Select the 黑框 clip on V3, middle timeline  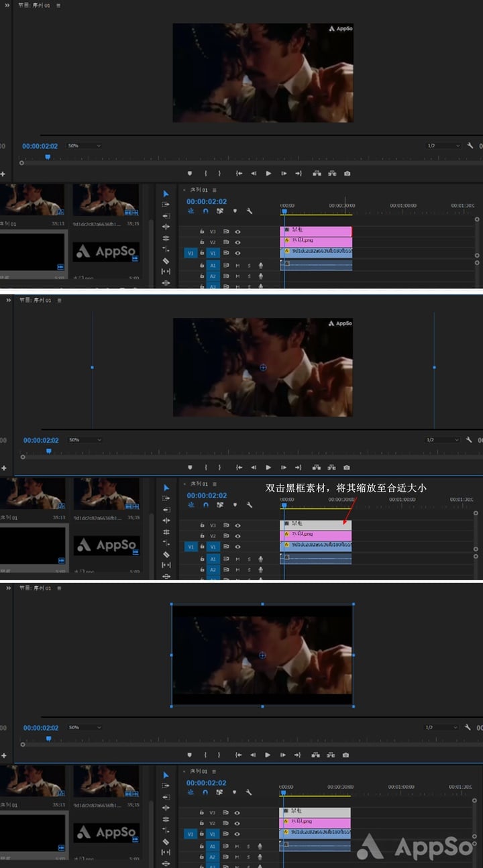315,525
